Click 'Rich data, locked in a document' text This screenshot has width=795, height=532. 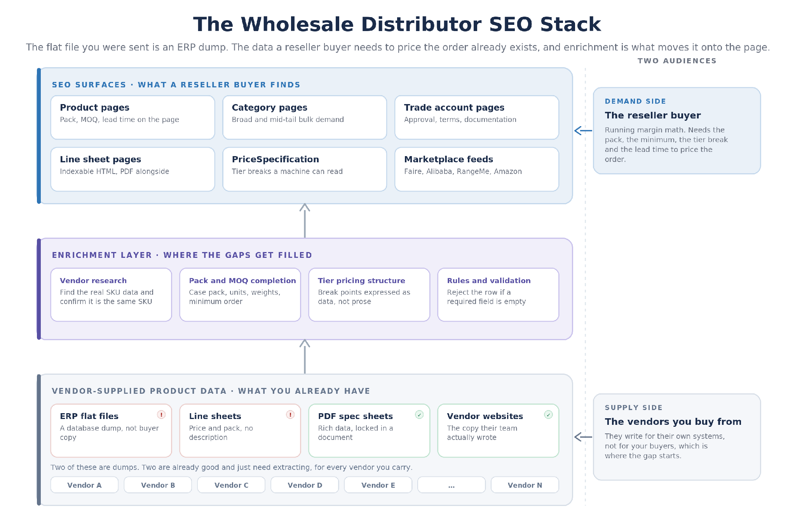pyautogui.click(x=355, y=433)
